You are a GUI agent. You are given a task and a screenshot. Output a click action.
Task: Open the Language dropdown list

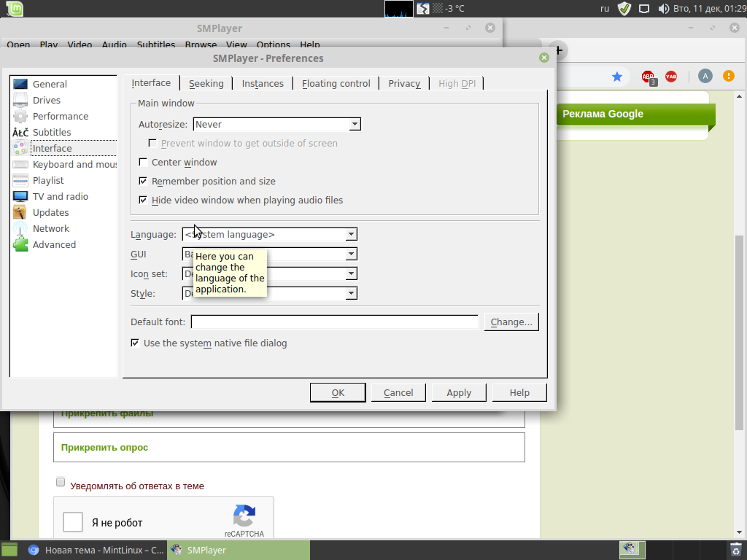tap(351, 235)
